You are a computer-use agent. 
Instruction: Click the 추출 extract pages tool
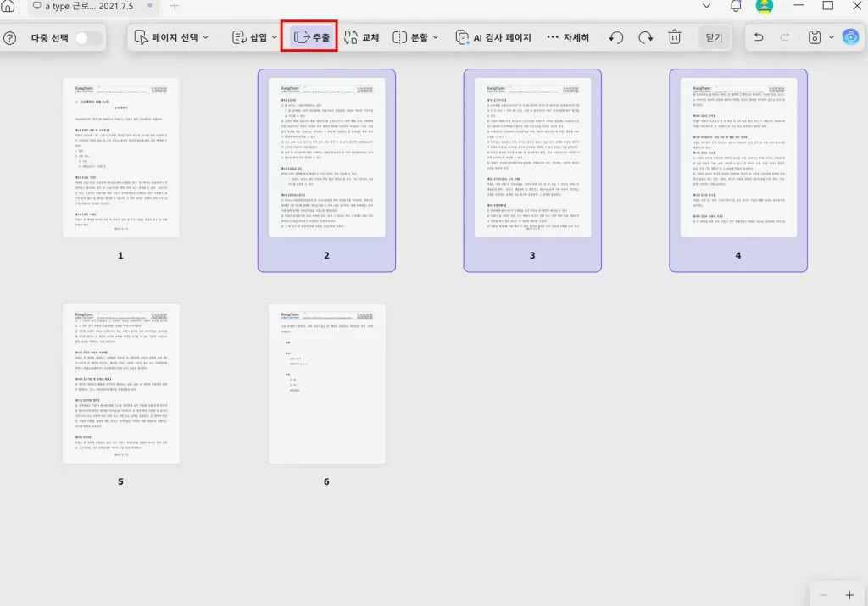(310, 37)
